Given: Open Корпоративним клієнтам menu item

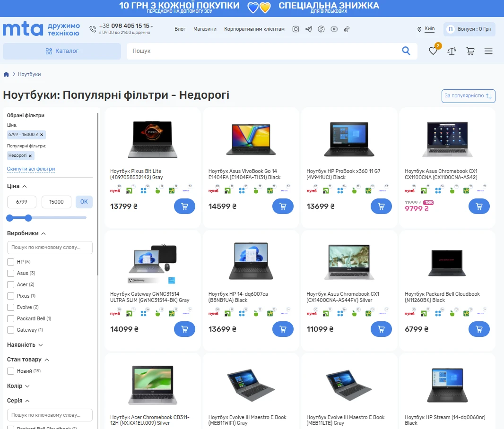Looking at the screenshot, I should coord(254,29).
